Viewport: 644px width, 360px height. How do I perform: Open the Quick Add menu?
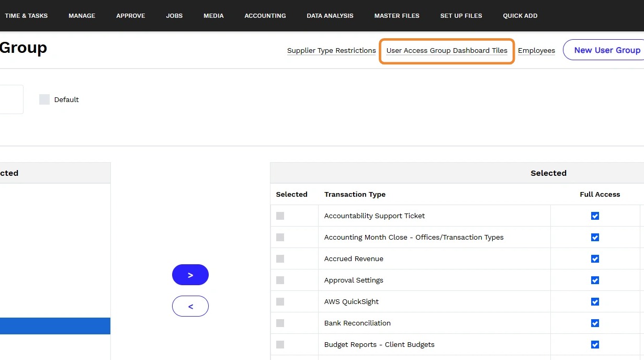520,16
